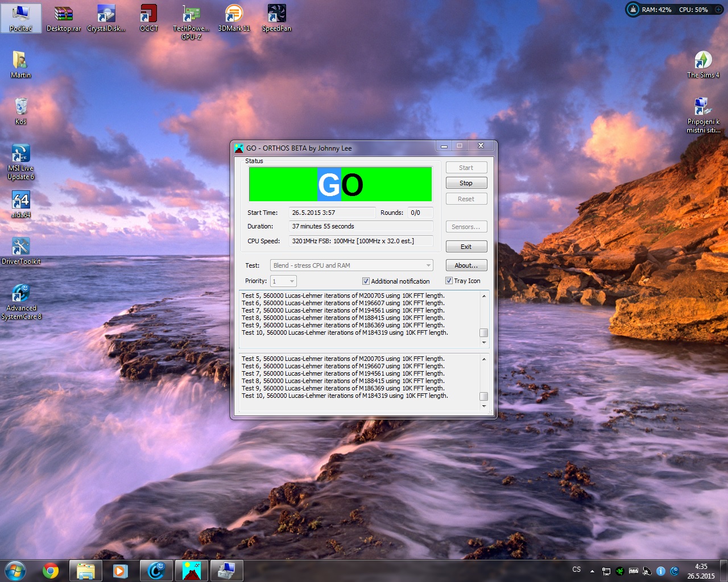Launch the 3DMark 11 desktop shortcut
728x582 pixels.
click(234, 17)
